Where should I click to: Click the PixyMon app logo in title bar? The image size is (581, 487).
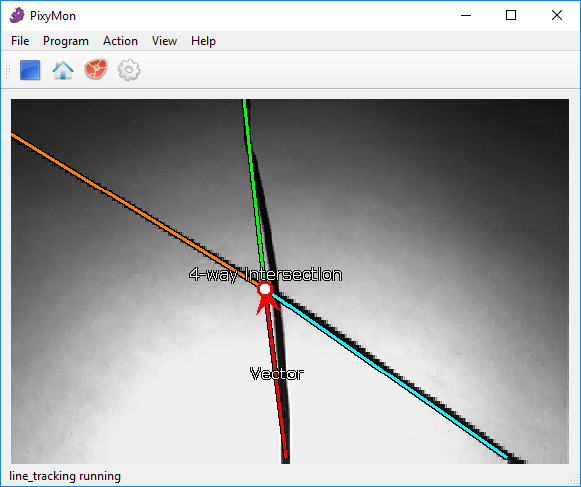pos(17,16)
